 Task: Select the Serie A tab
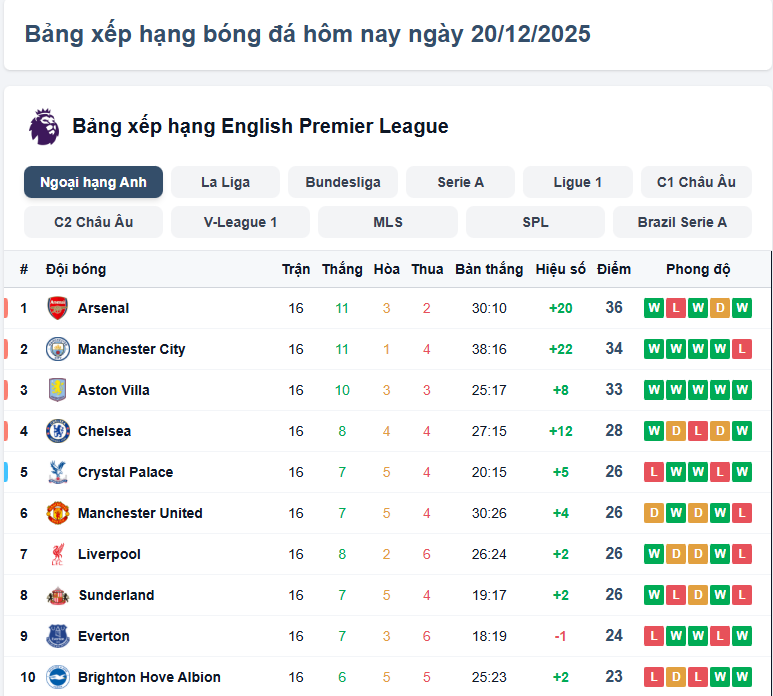coord(460,182)
